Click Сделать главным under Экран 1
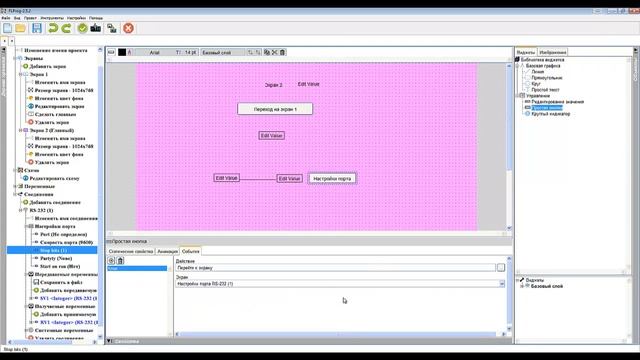The height and width of the screenshot is (360, 640). pos(56,114)
